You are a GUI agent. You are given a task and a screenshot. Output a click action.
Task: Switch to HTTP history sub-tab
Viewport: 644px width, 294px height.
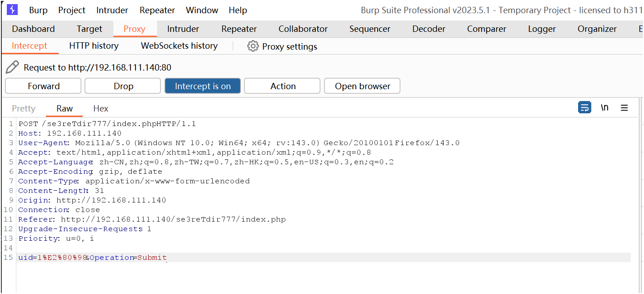coord(94,46)
